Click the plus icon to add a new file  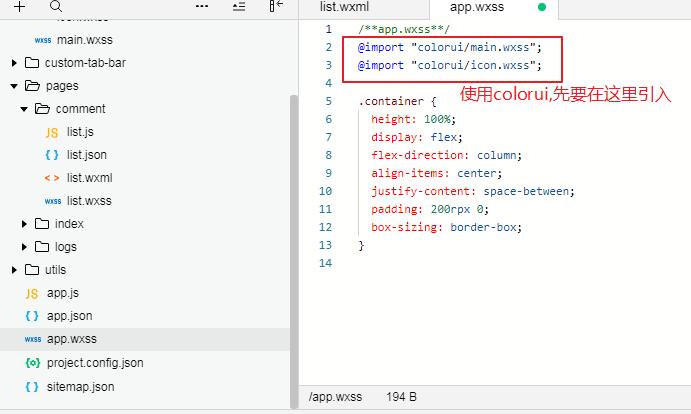pos(19,6)
